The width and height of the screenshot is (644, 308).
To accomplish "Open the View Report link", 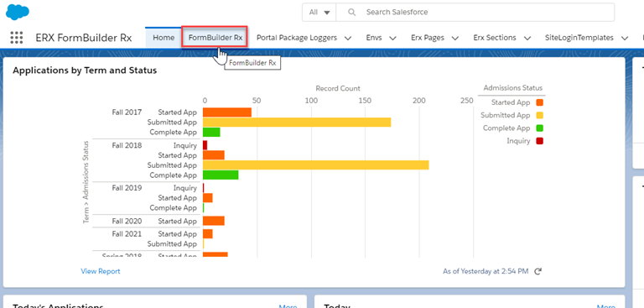I will point(101,271).
